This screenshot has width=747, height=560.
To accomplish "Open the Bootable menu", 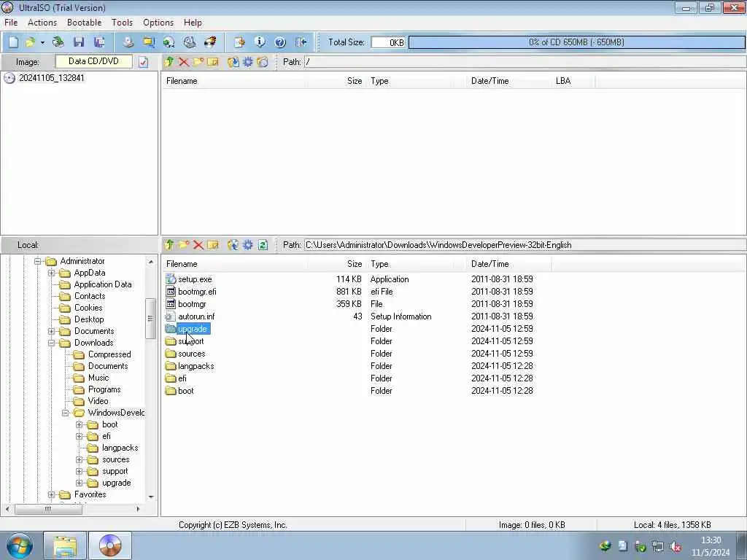I will [x=85, y=23].
